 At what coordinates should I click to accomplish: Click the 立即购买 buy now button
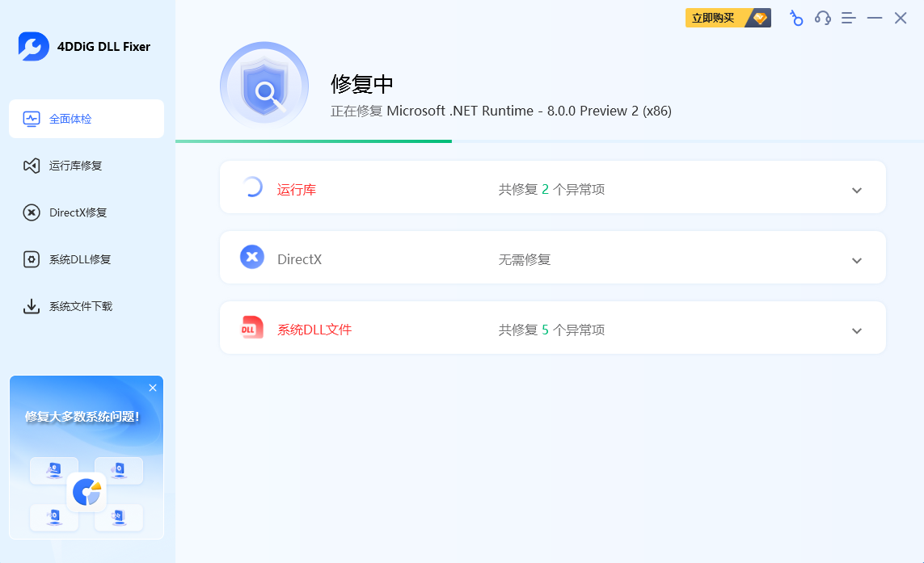click(728, 18)
